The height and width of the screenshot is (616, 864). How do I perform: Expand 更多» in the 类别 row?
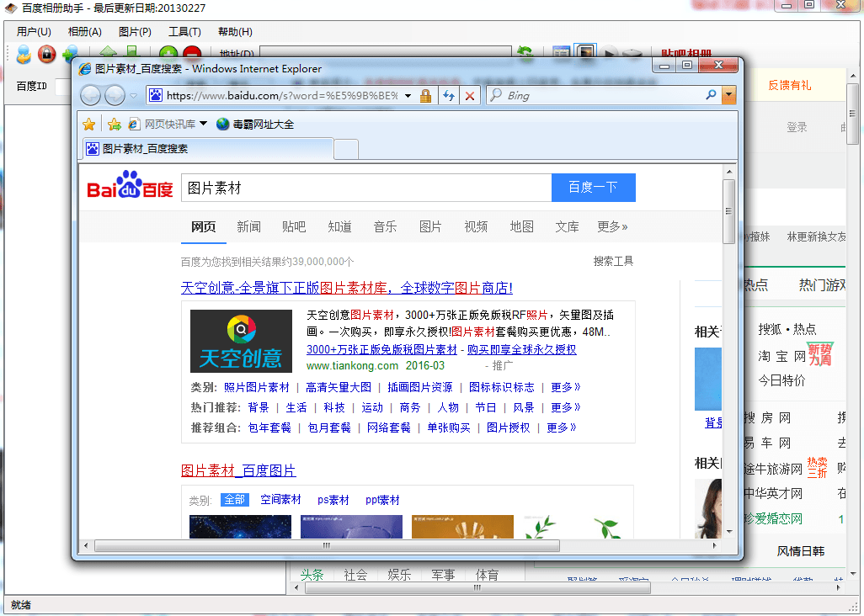(x=566, y=388)
